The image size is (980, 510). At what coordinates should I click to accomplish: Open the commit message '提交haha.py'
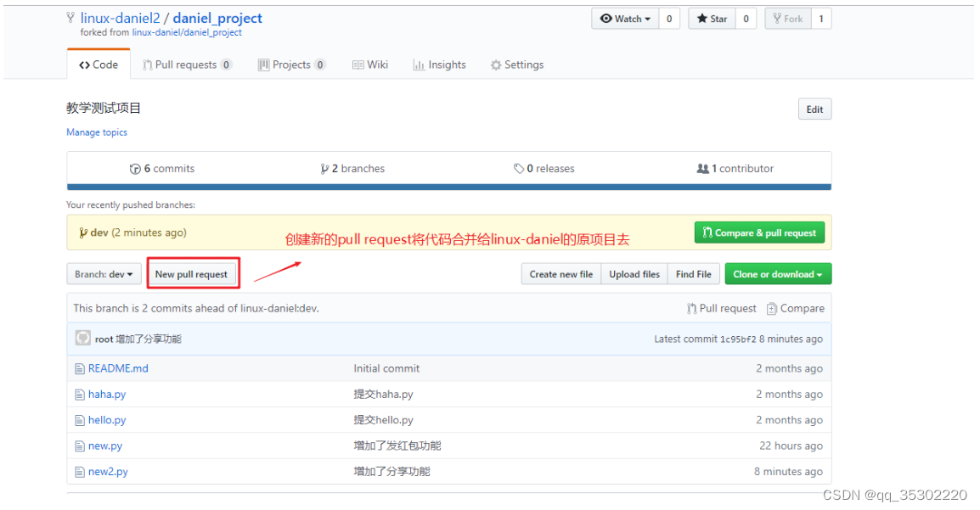(384, 395)
